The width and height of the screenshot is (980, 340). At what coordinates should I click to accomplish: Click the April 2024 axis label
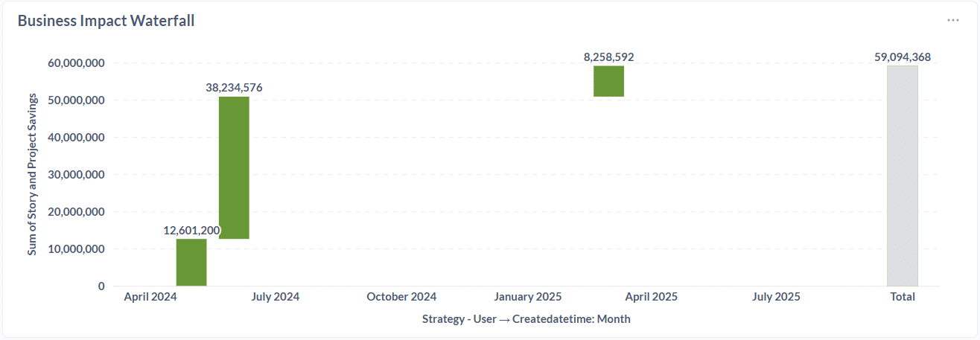pyautogui.click(x=150, y=297)
